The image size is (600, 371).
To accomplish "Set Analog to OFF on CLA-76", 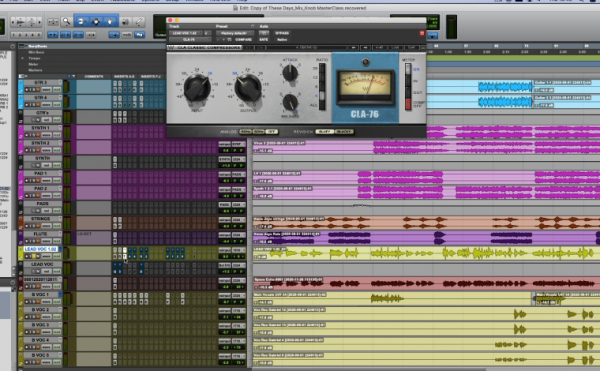I will (272, 132).
